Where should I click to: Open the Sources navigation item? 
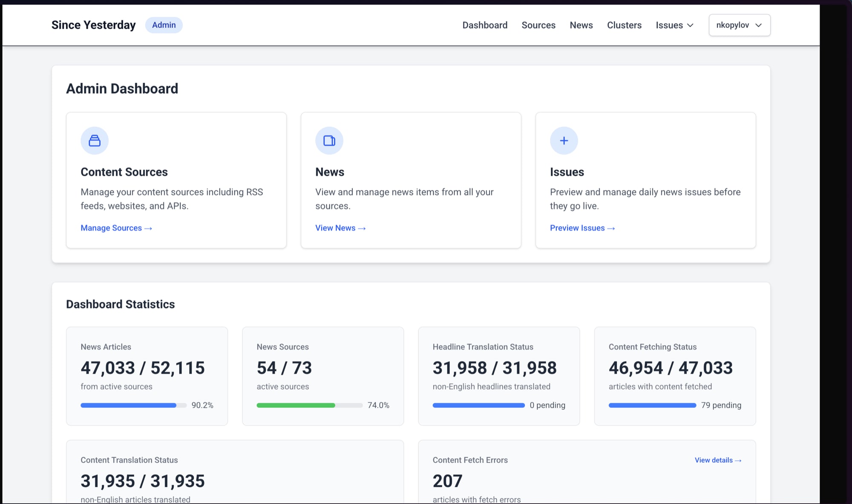coord(538,25)
